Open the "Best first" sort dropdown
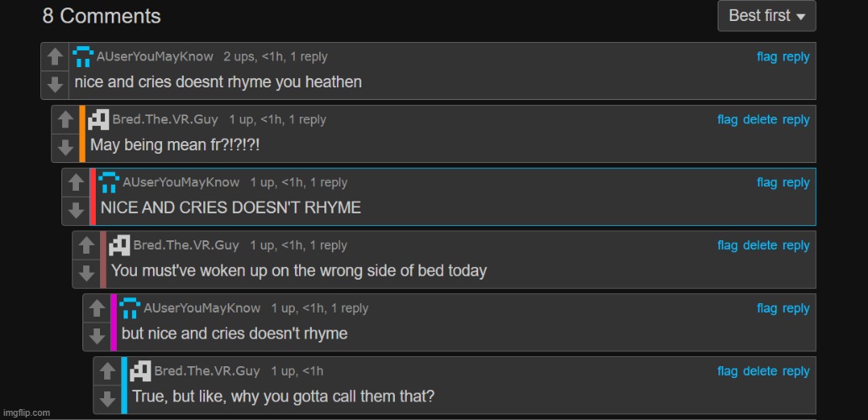Image resolution: width=868 pixels, height=420 pixels. click(x=766, y=16)
